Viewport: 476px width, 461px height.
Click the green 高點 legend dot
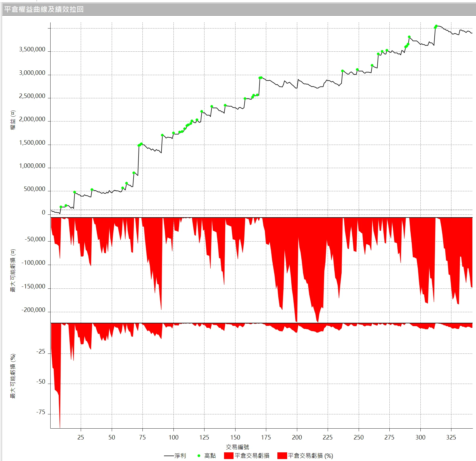click(199, 456)
